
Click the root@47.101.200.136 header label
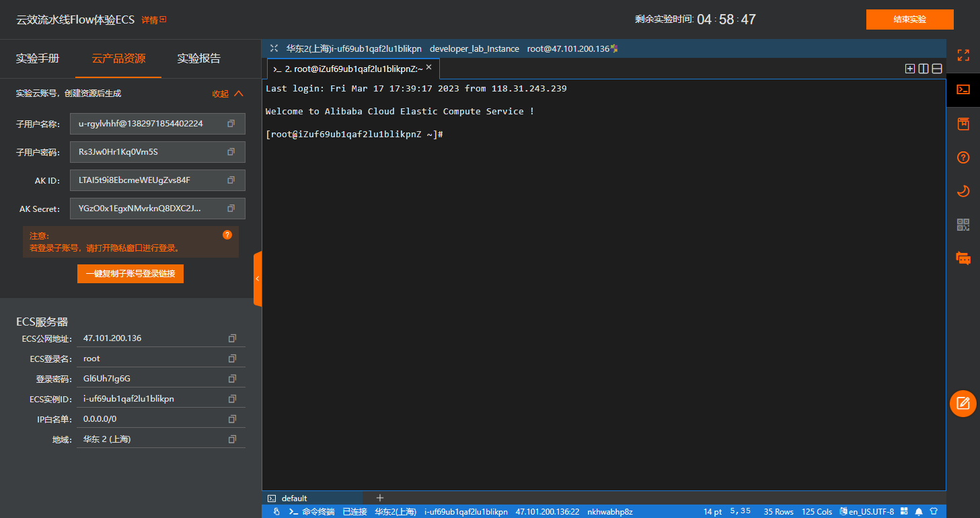click(x=568, y=48)
